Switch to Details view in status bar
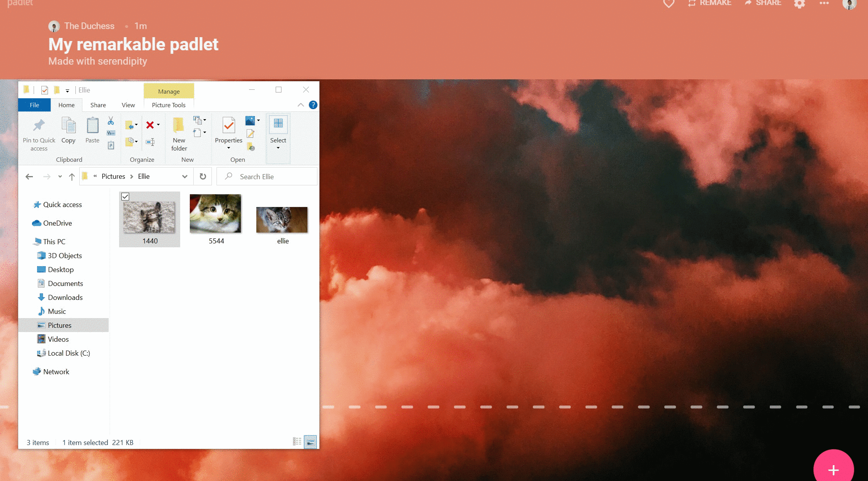The height and width of the screenshot is (481, 868). click(x=297, y=442)
